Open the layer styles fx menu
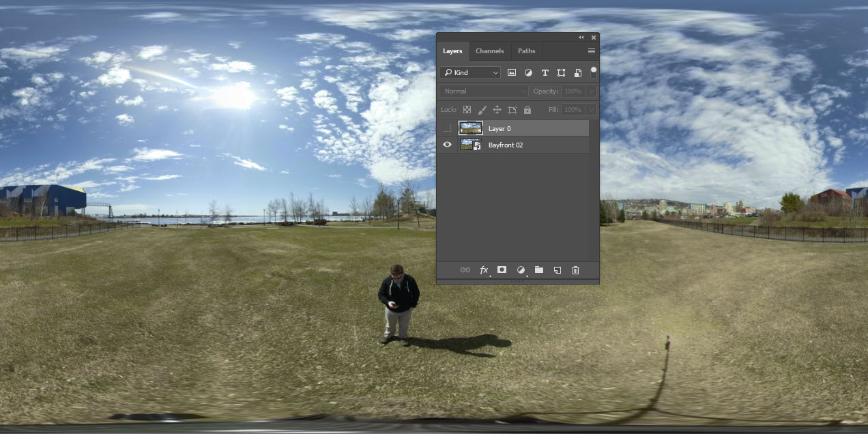 click(484, 270)
